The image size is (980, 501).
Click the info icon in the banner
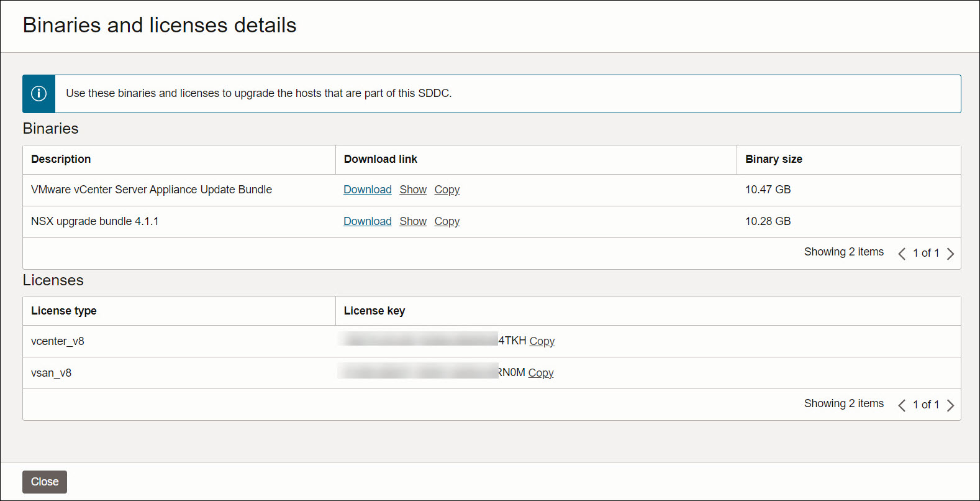tap(39, 93)
